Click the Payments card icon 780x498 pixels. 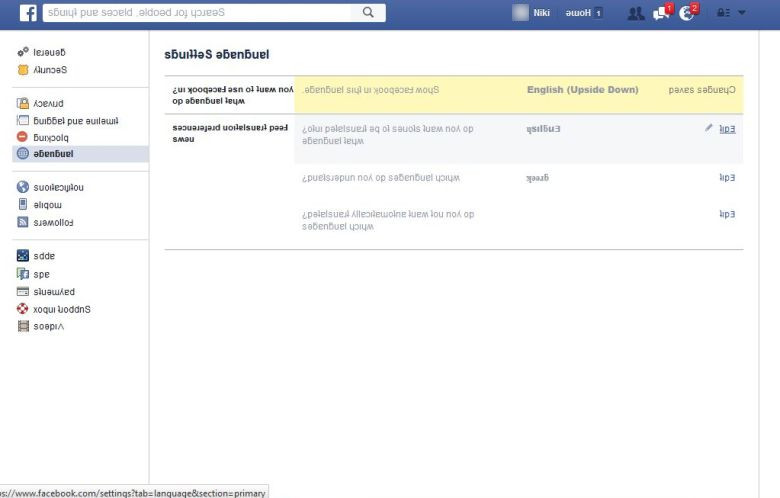[x=23, y=292]
